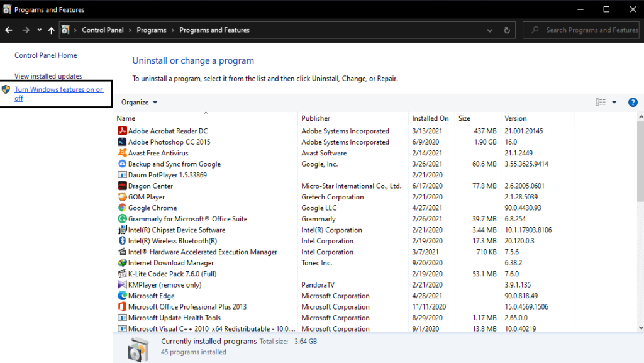Click the 1.90 GB size cell

486,142
